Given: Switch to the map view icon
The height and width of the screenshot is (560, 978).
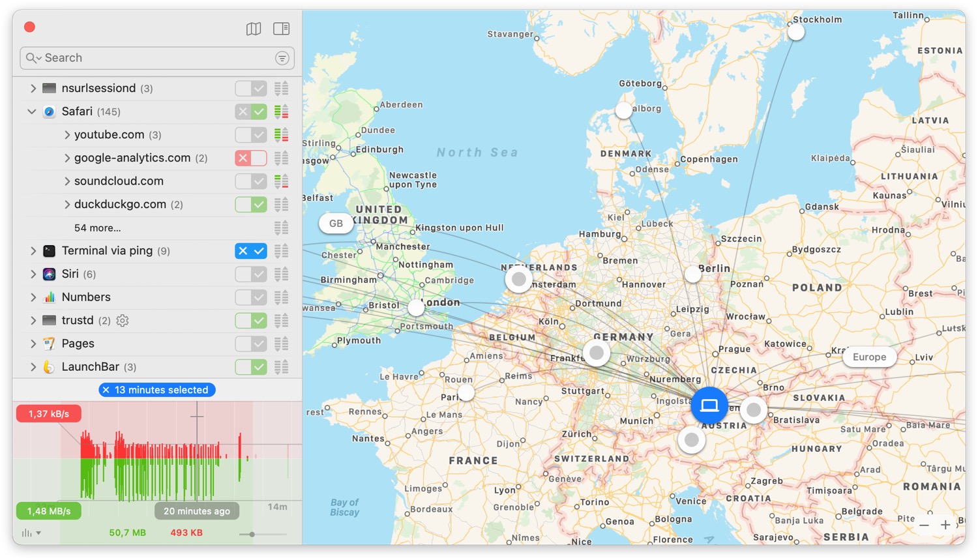Looking at the screenshot, I should [254, 29].
